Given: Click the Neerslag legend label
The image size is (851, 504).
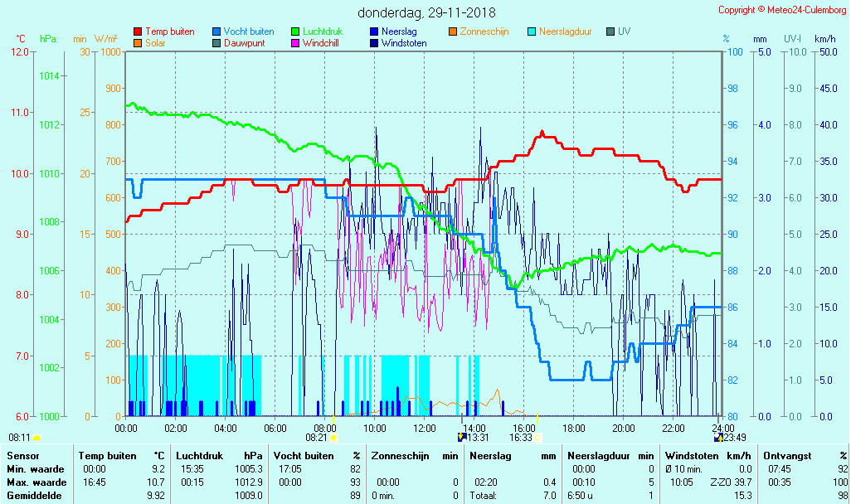Looking at the screenshot, I should [x=401, y=31].
